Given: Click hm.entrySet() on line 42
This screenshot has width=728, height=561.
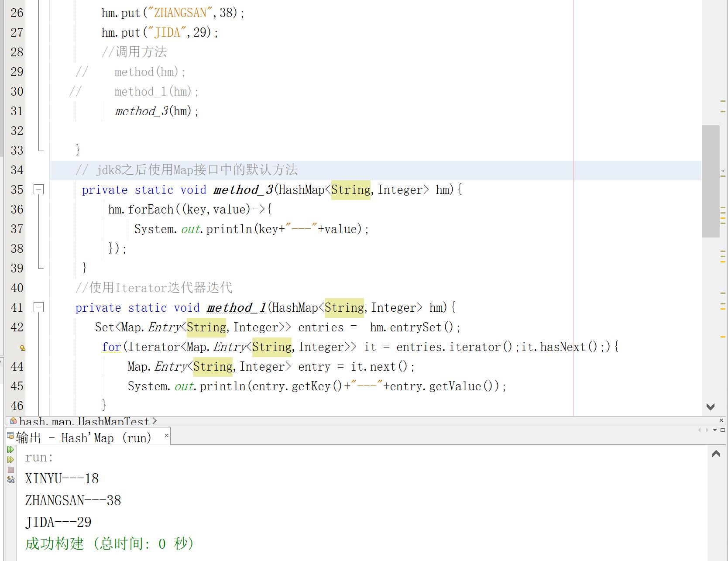Looking at the screenshot, I should click(412, 327).
